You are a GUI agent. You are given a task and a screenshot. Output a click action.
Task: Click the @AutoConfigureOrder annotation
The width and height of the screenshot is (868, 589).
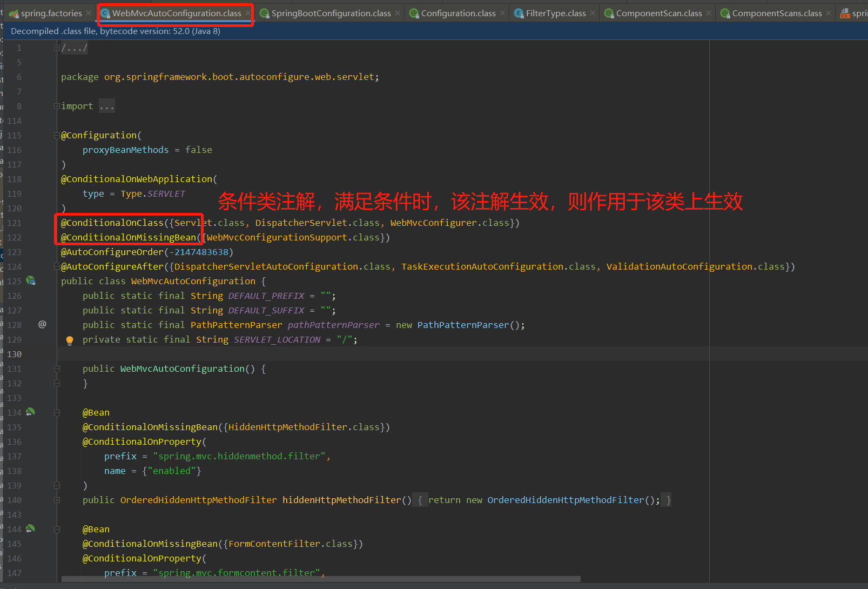[112, 252]
